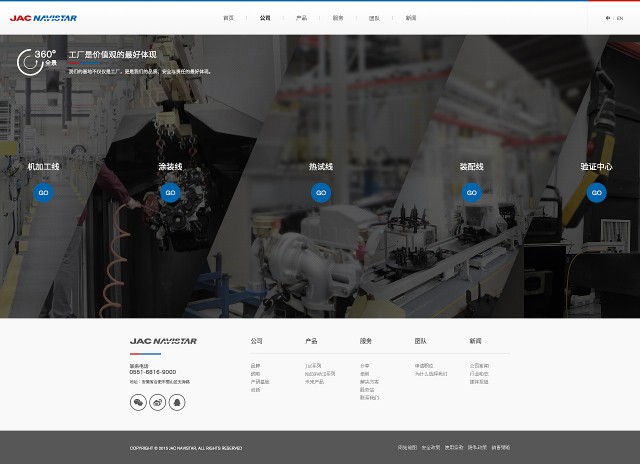Click the GO button under 装配线

pos(472,193)
